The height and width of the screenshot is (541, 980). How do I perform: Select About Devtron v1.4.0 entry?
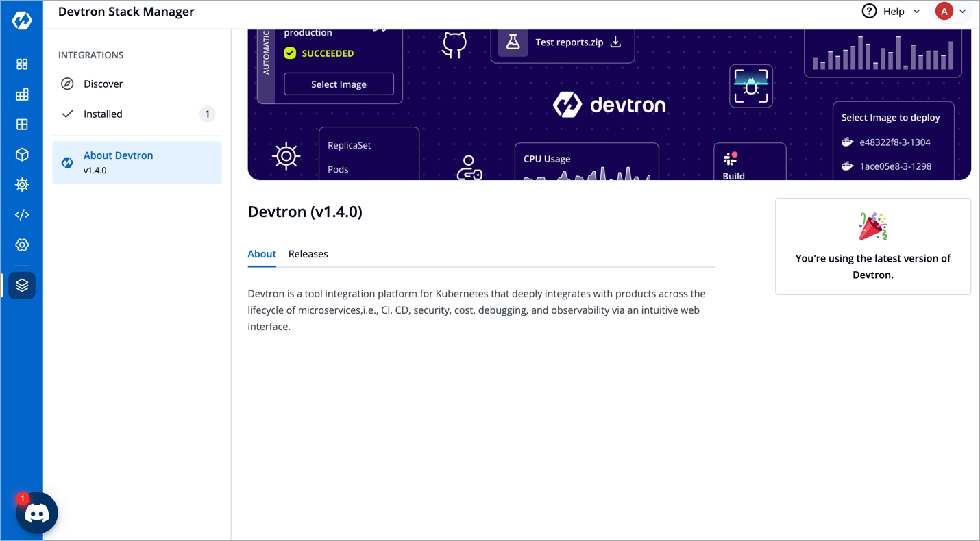point(136,162)
